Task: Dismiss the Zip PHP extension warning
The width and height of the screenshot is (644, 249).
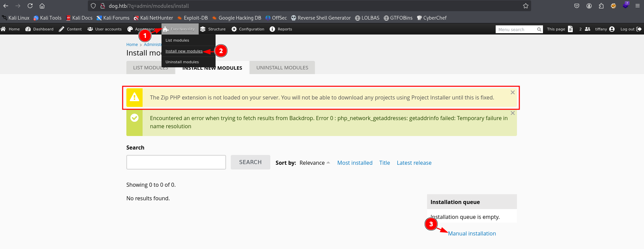Action: point(513,92)
